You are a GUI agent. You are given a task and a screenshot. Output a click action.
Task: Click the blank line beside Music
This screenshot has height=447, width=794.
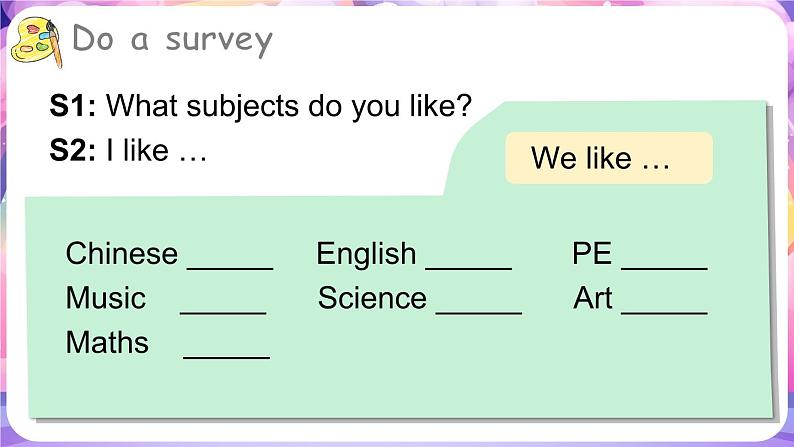pos(223,305)
